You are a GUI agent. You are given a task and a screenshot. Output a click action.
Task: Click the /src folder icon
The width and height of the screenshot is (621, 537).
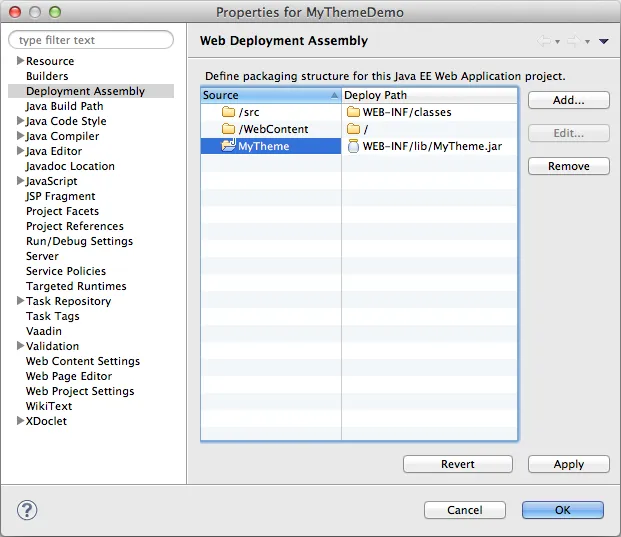228,112
